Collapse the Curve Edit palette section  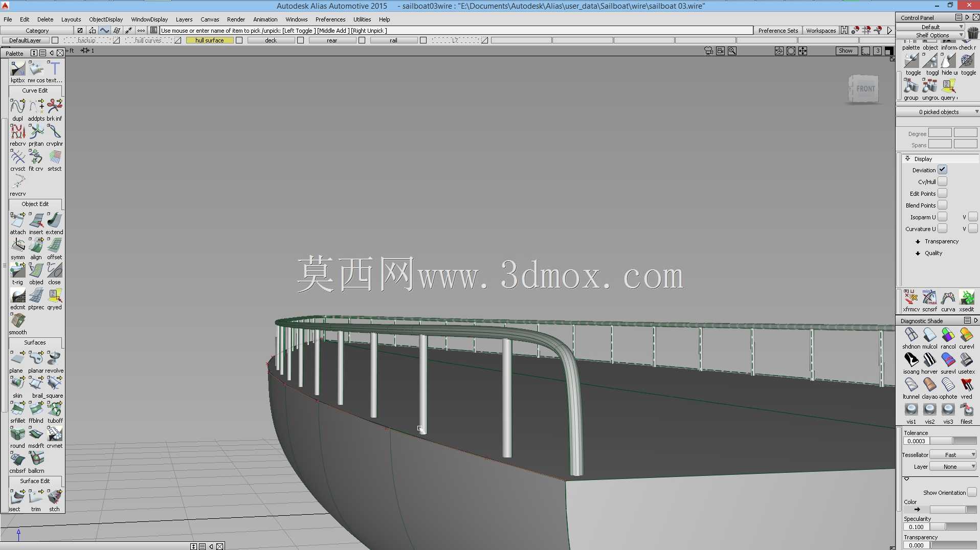[35, 90]
